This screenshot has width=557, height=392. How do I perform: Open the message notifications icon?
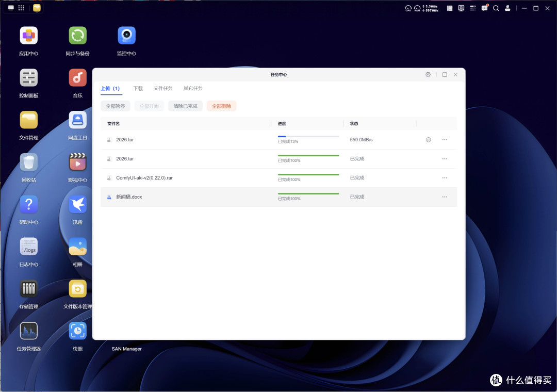[484, 8]
